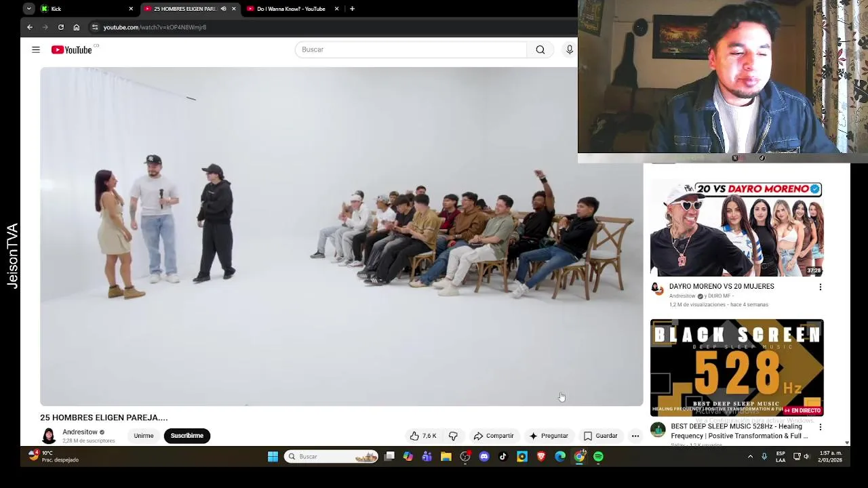This screenshot has height=488, width=868.
Task: Close the Do I Wanna Know? tab
Action: click(x=336, y=9)
